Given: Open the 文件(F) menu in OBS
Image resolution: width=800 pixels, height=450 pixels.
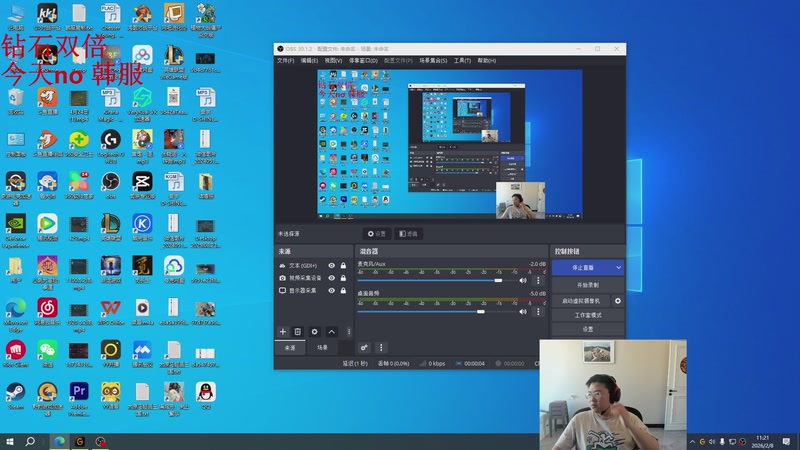Looking at the screenshot, I should click(285, 60).
